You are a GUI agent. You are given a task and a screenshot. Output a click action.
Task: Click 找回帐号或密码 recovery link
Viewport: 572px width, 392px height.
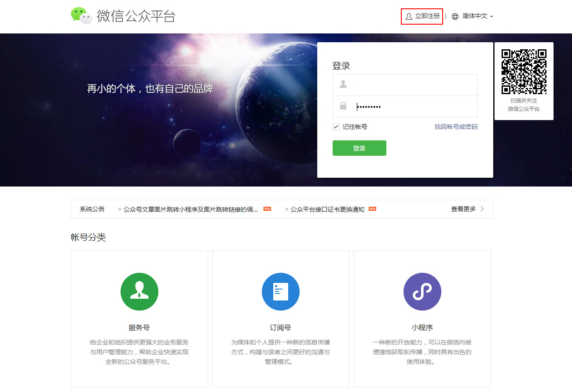point(456,127)
